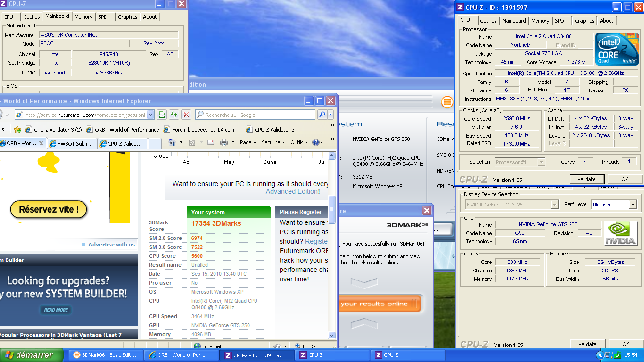The width and height of the screenshot is (644, 362).
Task: Click the yellow favorites star icon
Action: 17,130
